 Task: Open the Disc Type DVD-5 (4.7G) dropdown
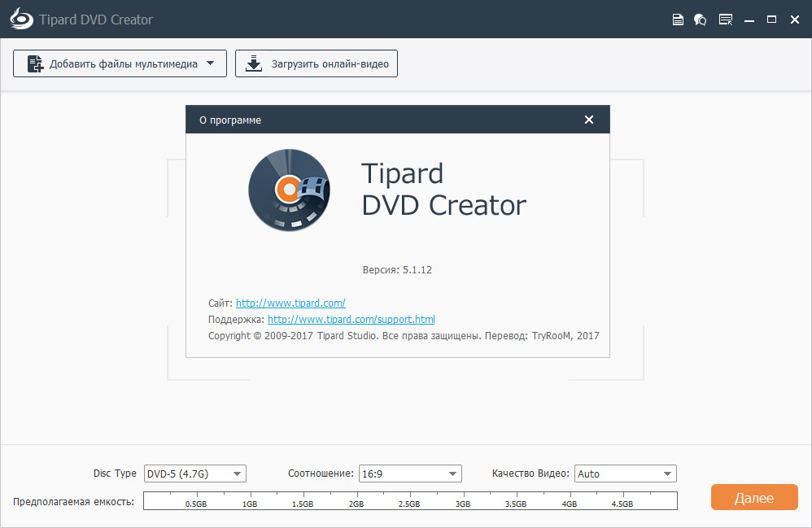point(194,473)
